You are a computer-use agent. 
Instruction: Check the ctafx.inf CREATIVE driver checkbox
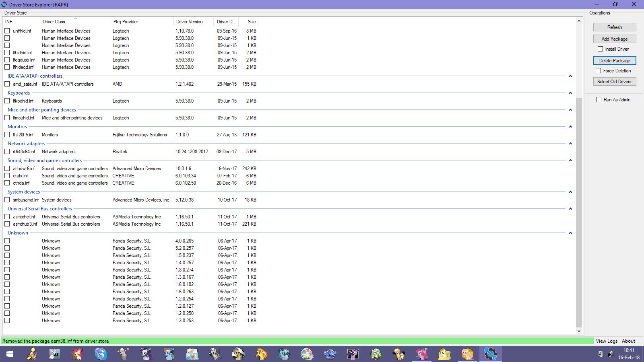[7, 176]
